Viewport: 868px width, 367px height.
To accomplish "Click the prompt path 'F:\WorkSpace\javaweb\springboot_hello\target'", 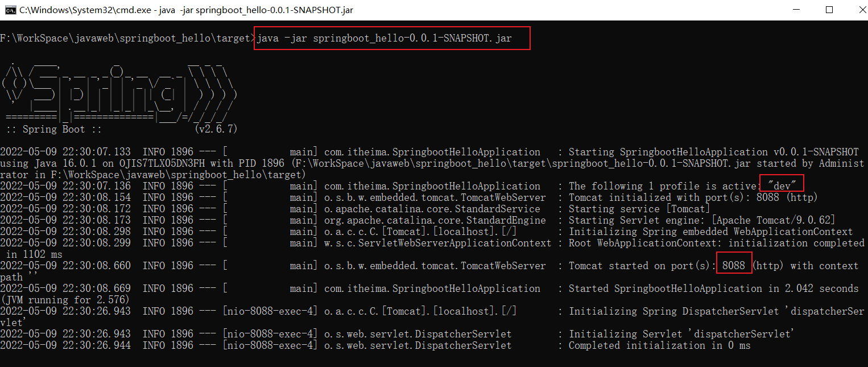I will 125,39.
